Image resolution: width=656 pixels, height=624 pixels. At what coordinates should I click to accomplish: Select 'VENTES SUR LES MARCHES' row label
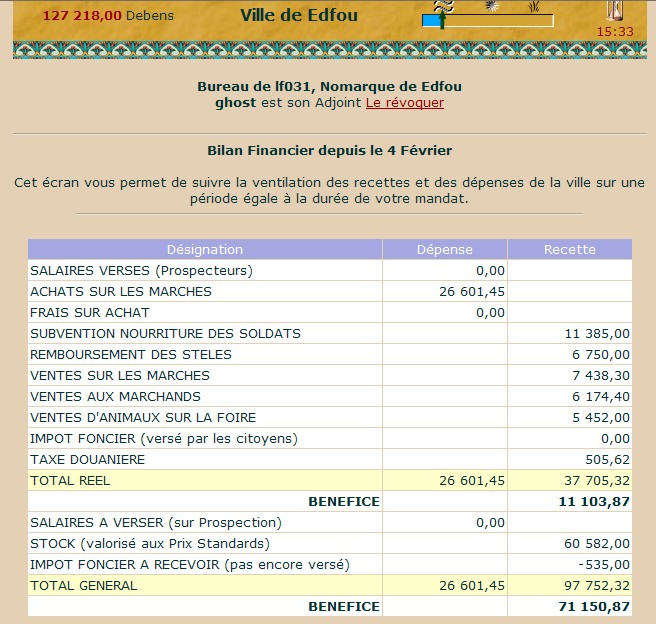120,375
